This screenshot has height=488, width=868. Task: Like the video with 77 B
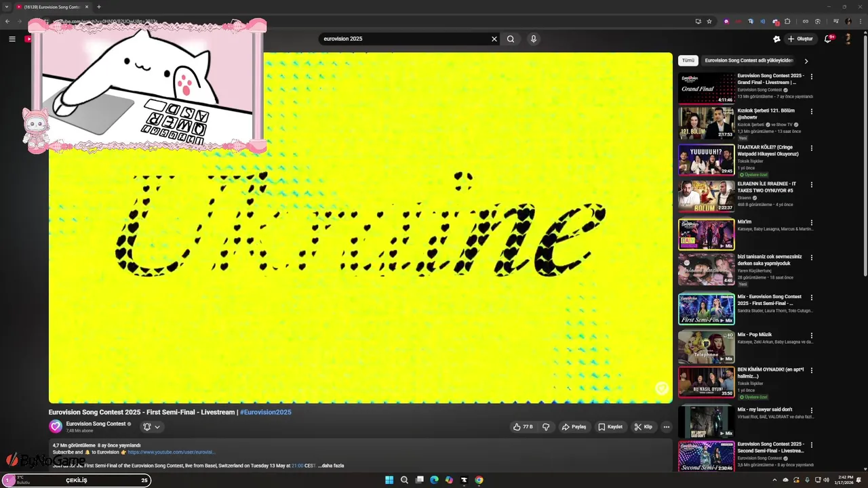click(x=523, y=427)
